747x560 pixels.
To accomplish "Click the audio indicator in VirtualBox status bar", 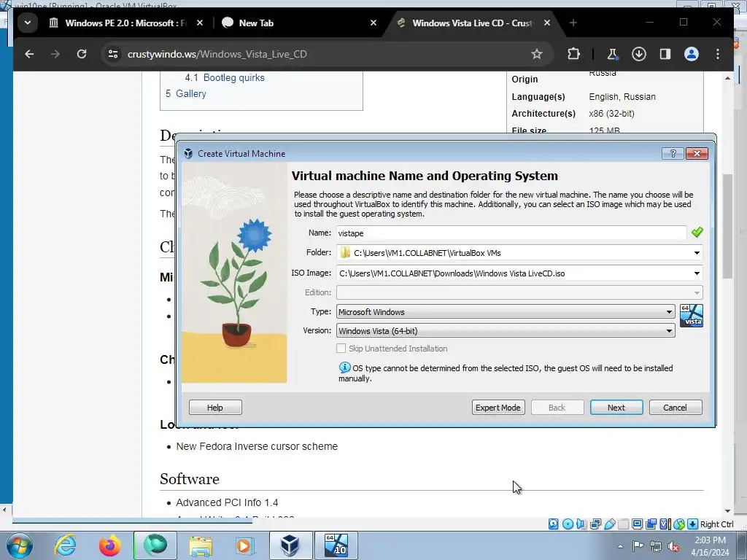I will pyautogui.click(x=581, y=524).
